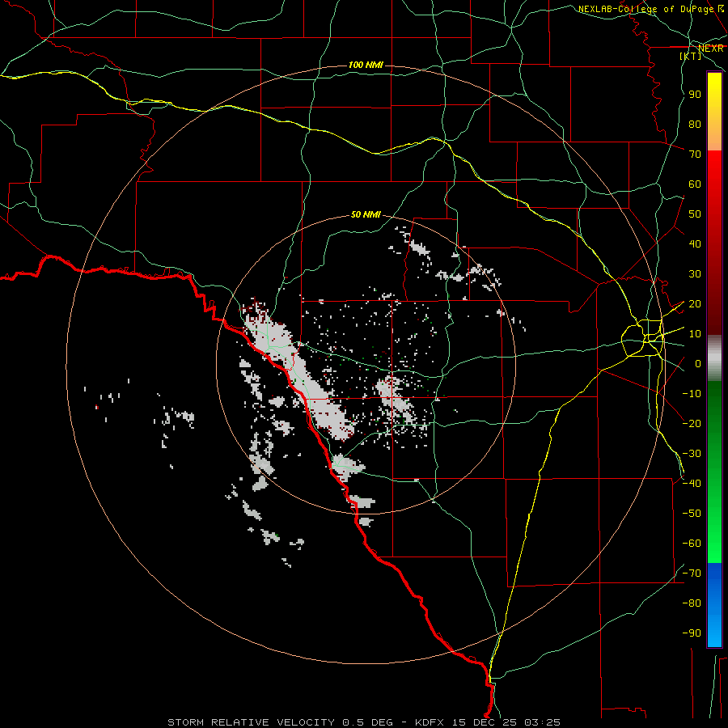The image size is (728, 728).
Task: Click the "100 NMI" range ring label
Action: [x=366, y=65]
